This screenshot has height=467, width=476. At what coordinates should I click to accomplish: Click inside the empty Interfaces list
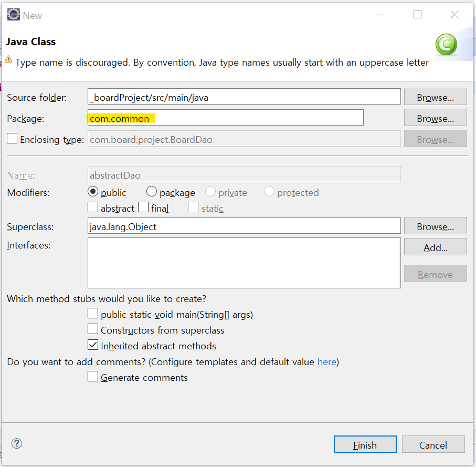coord(244,263)
